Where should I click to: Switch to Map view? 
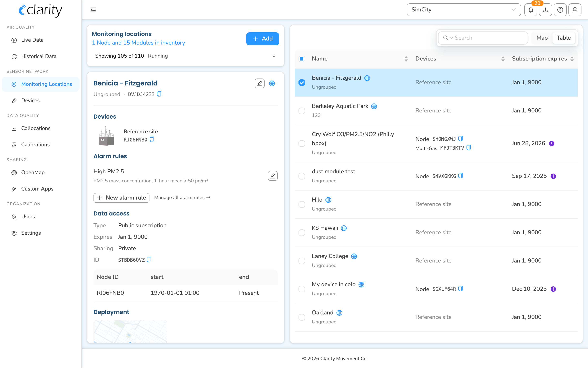tap(542, 38)
